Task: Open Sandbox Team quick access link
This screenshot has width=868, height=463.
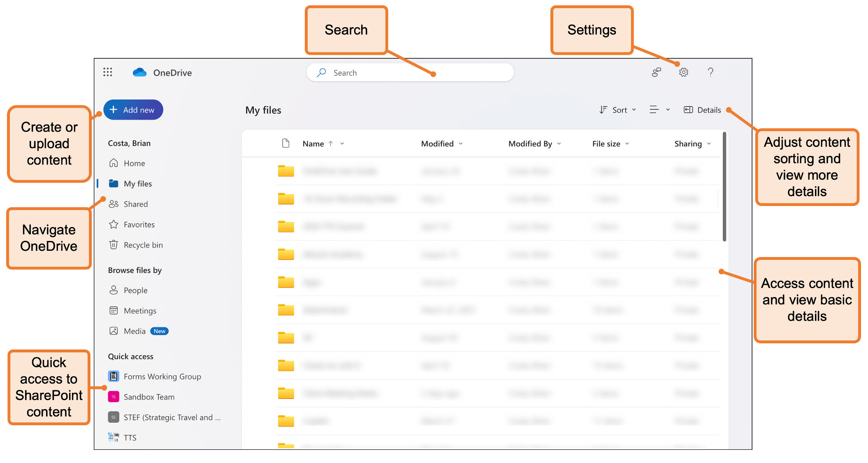Action: (142, 397)
